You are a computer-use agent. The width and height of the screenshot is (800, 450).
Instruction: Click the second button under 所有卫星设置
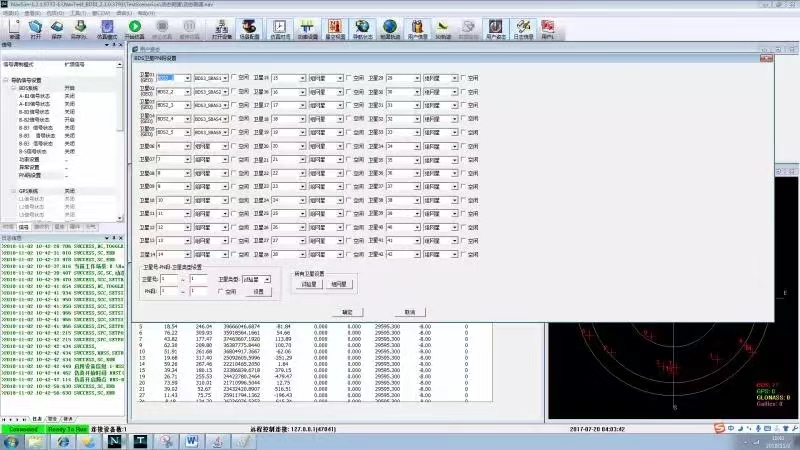point(339,284)
